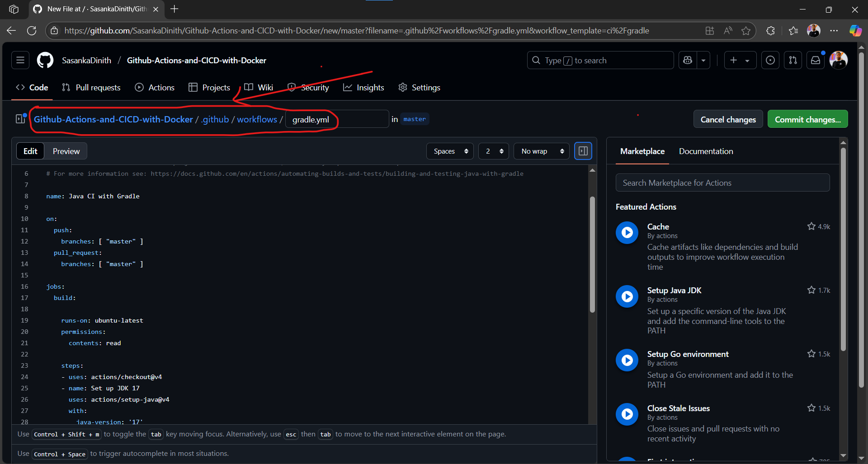Refresh the browser page
The height and width of the screenshot is (464, 868).
[32, 31]
